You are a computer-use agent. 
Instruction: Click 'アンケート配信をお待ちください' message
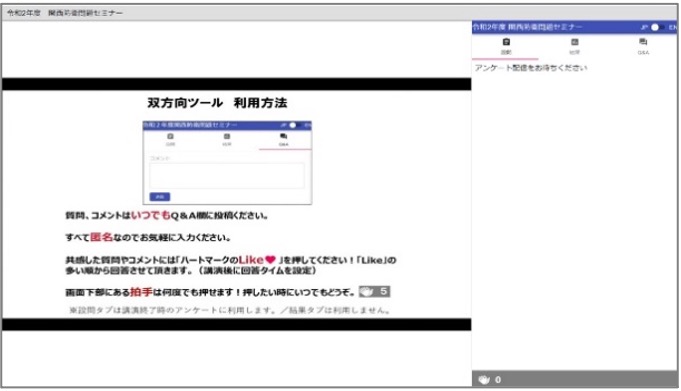coord(531,68)
